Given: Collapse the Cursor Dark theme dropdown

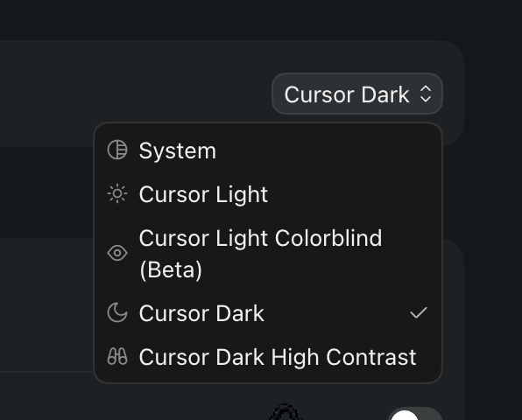Looking at the screenshot, I should pos(357,94).
